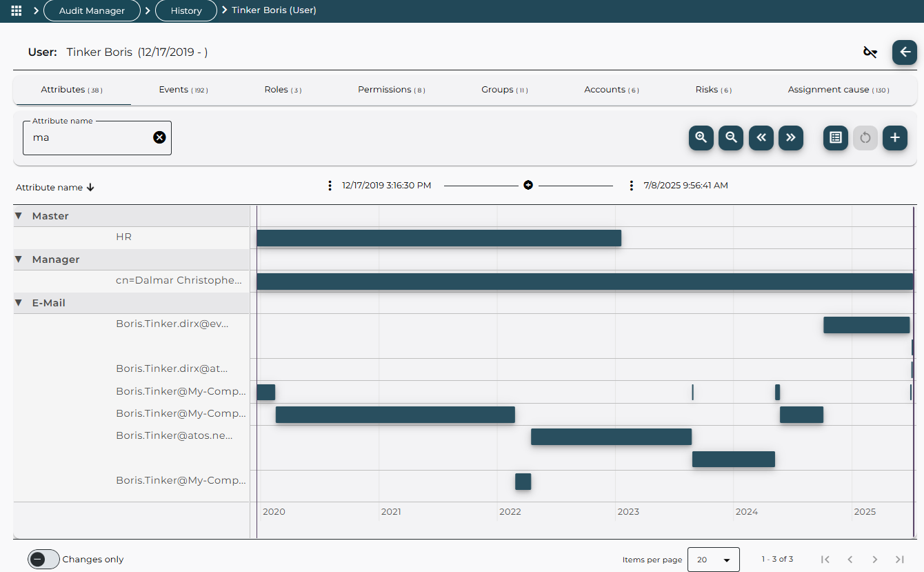Click the zoom in timeline icon
The image size is (924, 572).
(701, 138)
